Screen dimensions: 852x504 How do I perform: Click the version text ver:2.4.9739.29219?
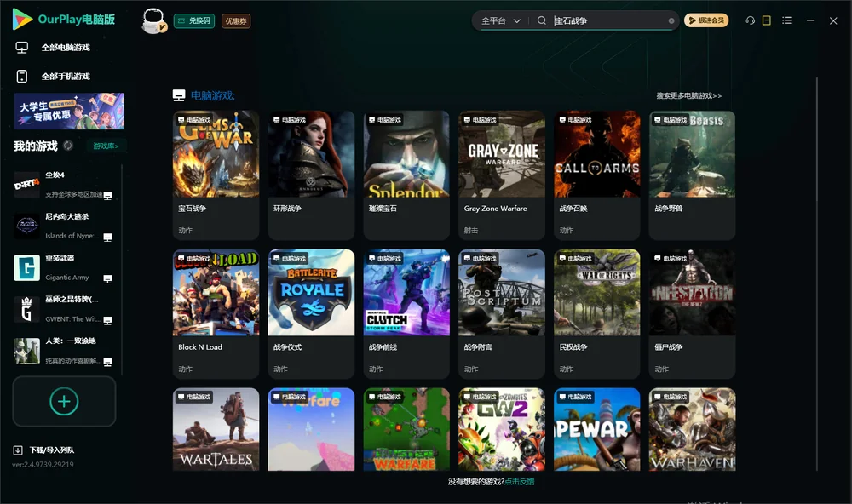[x=43, y=465]
